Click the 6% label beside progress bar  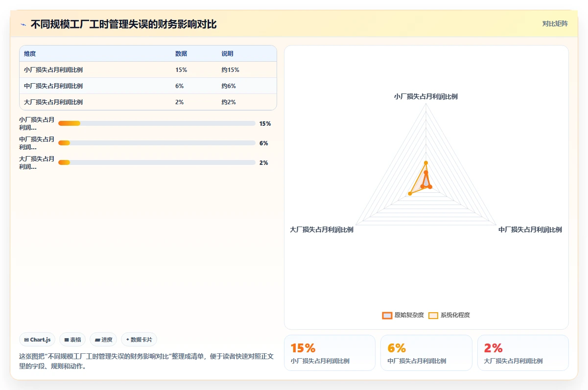pyautogui.click(x=263, y=143)
